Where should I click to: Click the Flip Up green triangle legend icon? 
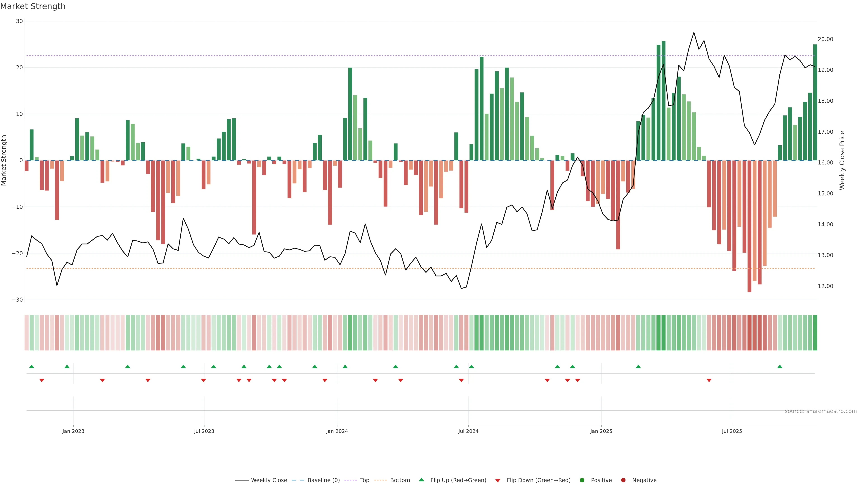tap(421, 480)
